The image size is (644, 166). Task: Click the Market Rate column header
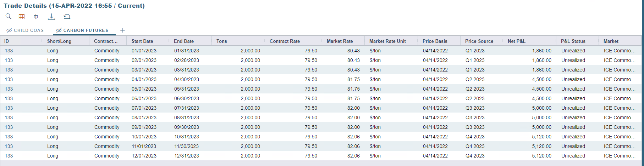coord(340,41)
